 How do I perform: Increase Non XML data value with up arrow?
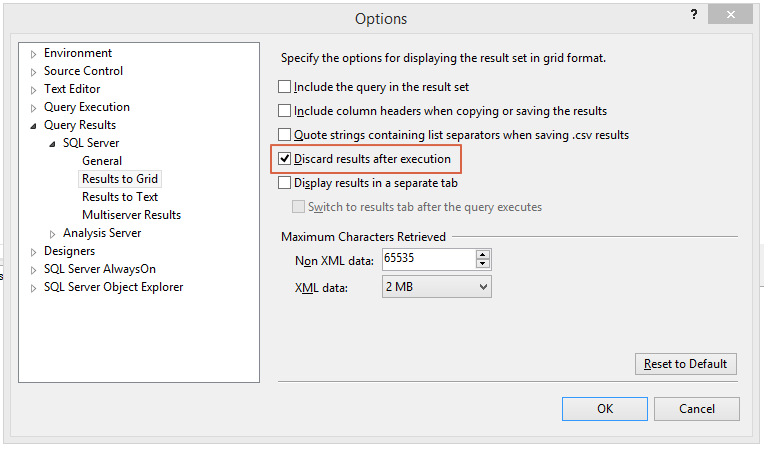click(482, 255)
